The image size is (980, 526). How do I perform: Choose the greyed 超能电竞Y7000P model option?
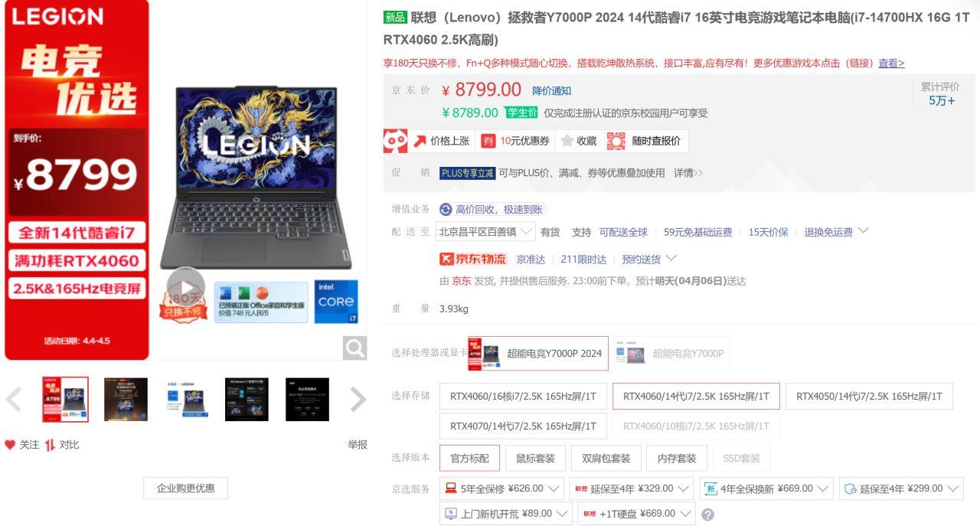tap(671, 354)
